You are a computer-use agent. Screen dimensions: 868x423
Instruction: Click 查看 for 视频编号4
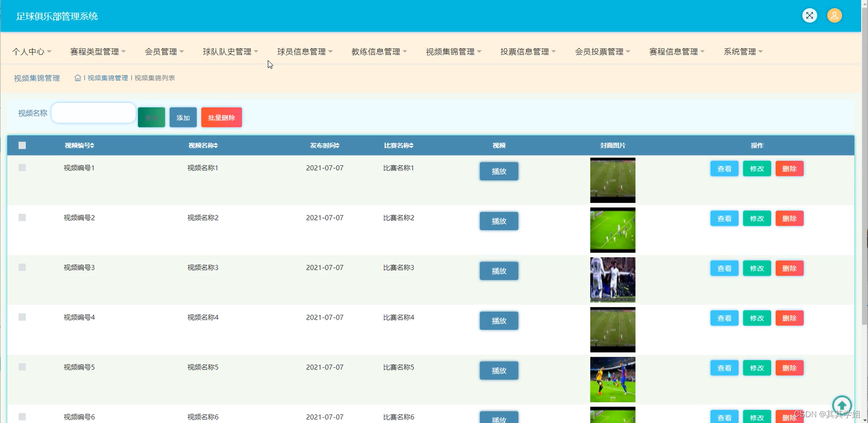[724, 318]
